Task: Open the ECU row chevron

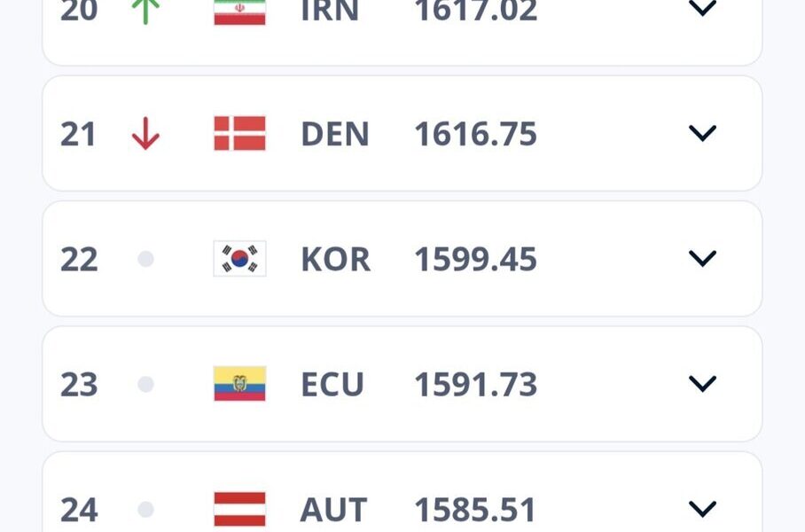Action: [702, 384]
